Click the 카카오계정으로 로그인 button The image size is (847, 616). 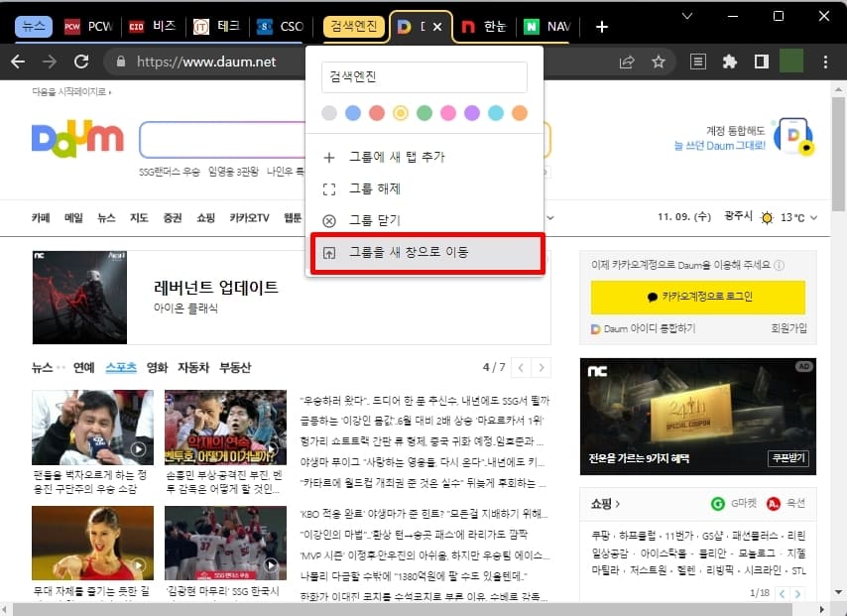pyautogui.click(x=698, y=296)
